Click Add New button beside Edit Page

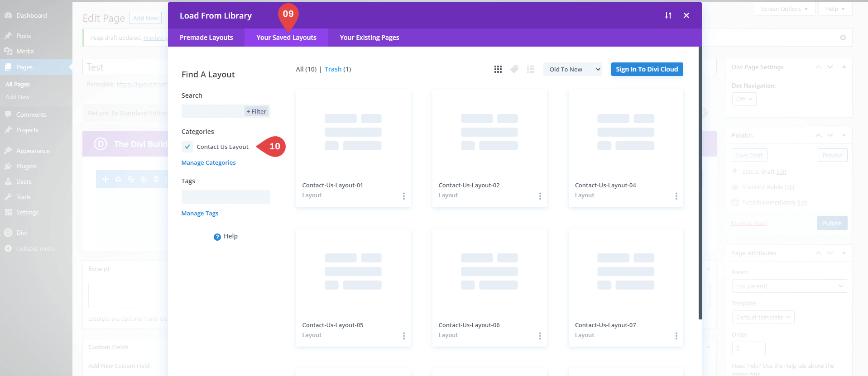coord(145,18)
